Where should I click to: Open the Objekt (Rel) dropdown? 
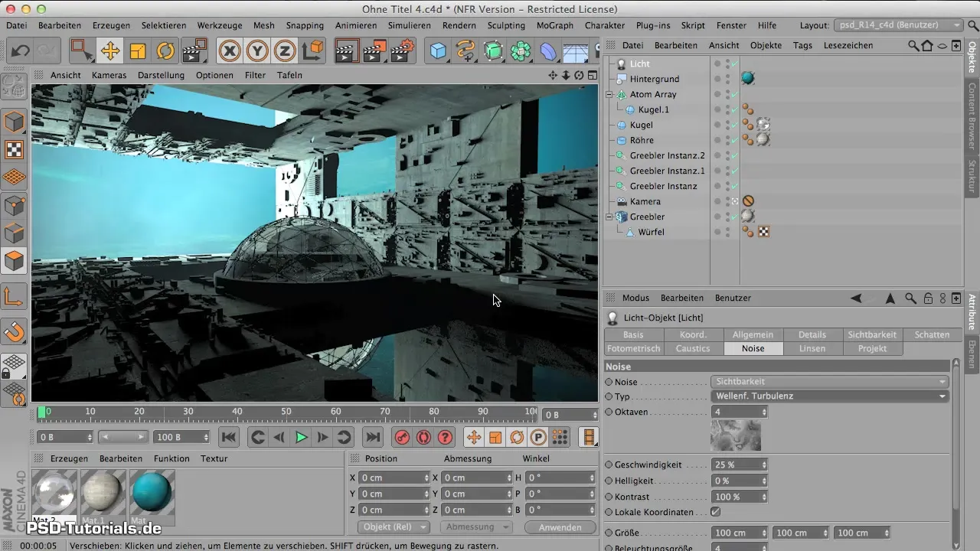394,527
